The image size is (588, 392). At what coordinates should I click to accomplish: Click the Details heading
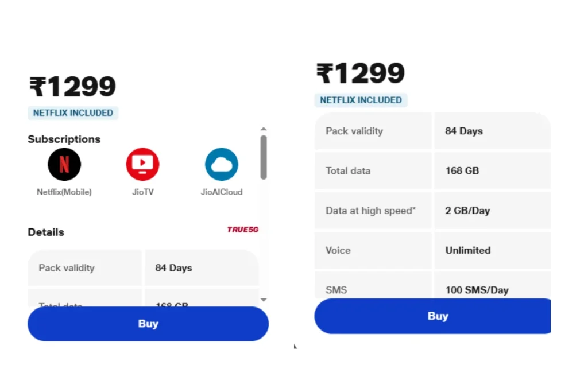point(46,232)
